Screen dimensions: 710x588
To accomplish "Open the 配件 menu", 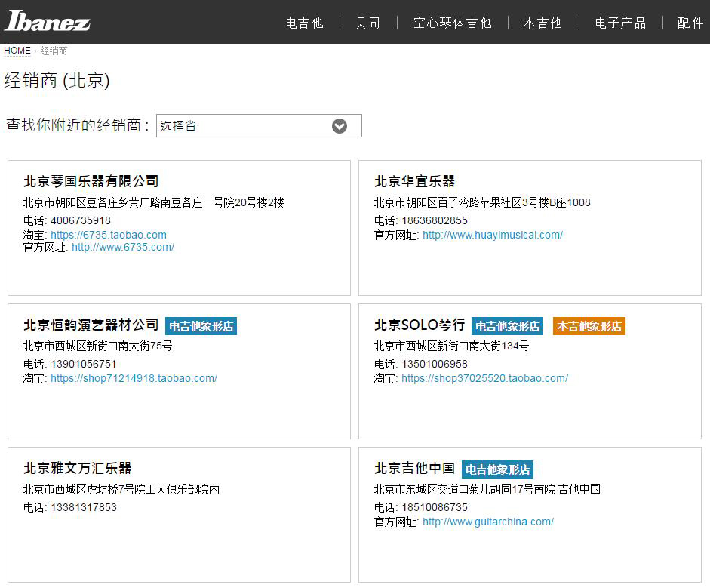I will [690, 23].
